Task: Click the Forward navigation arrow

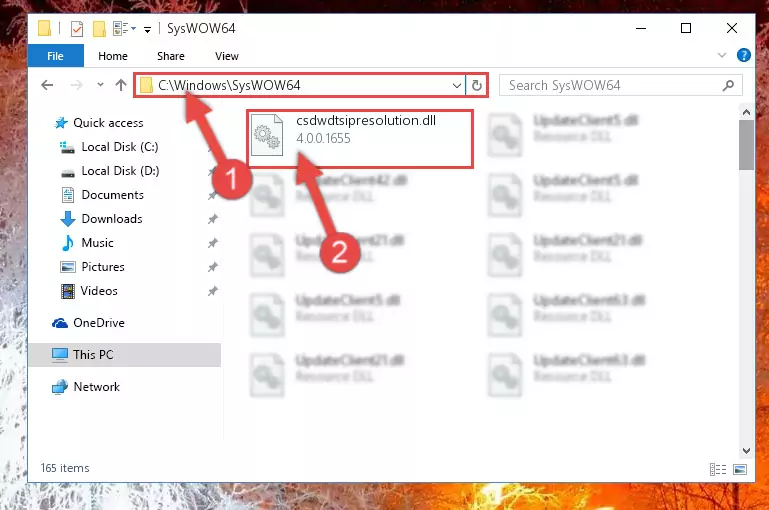Action: click(77, 85)
